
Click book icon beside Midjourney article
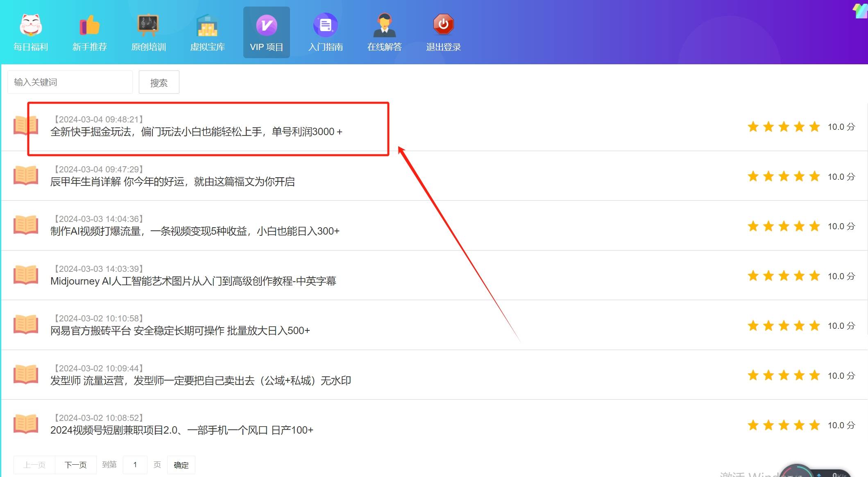tap(26, 275)
